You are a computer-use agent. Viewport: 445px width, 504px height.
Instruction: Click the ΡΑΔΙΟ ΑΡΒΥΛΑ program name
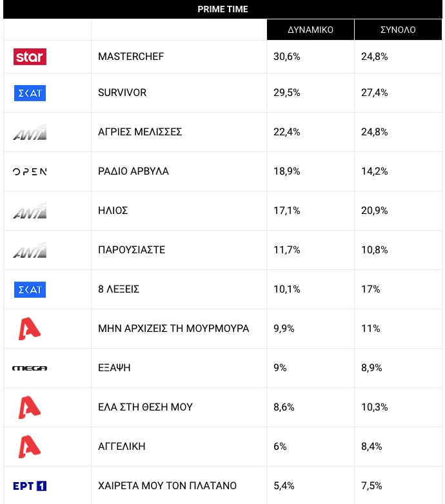133,171
